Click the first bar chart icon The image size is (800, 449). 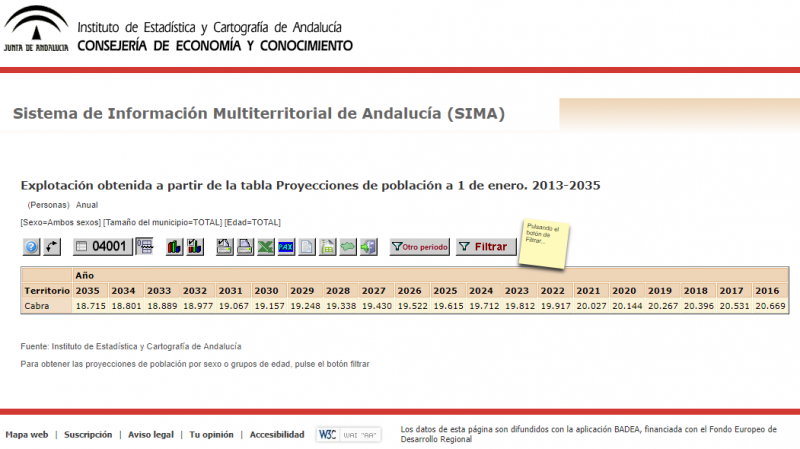click(x=174, y=246)
